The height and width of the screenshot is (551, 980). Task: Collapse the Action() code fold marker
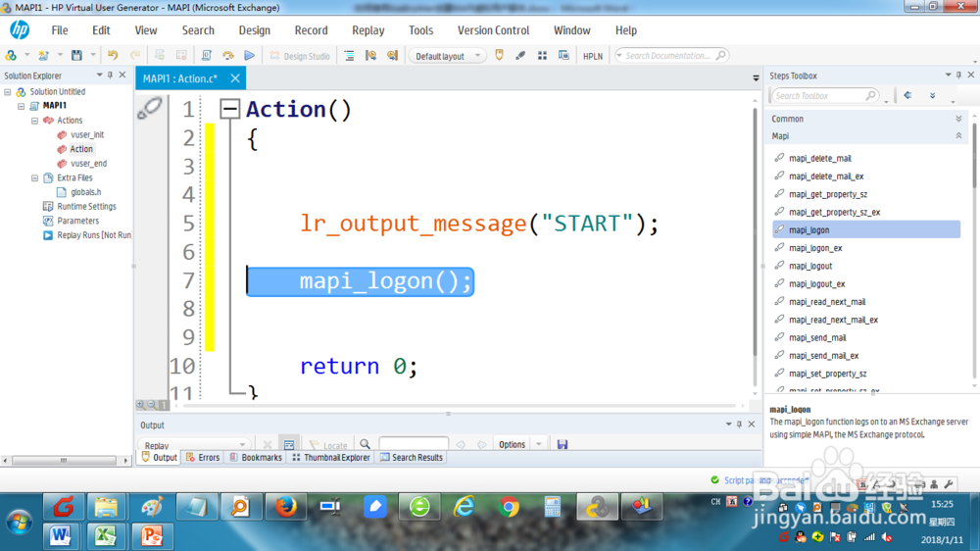229,109
